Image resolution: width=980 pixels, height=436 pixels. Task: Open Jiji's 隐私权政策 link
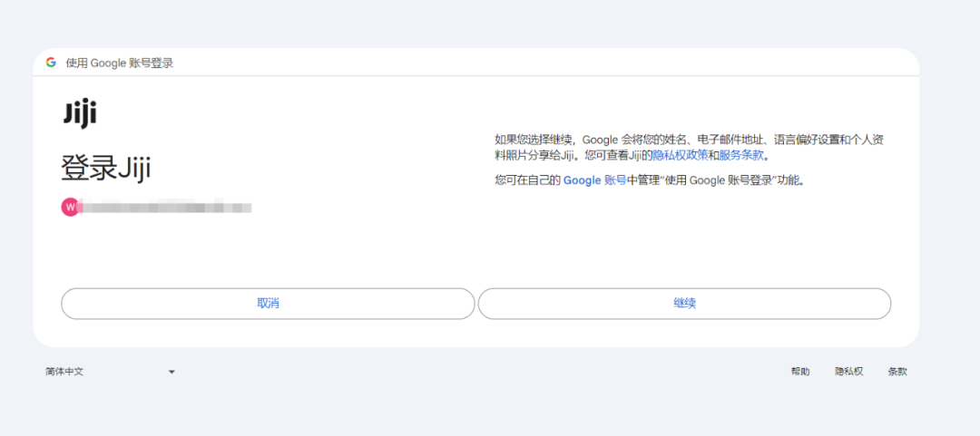(x=680, y=155)
